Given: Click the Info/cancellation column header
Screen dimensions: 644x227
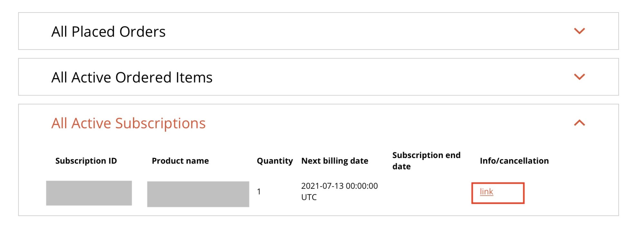Looking at the screenshot, I should (x=514, y=161).
